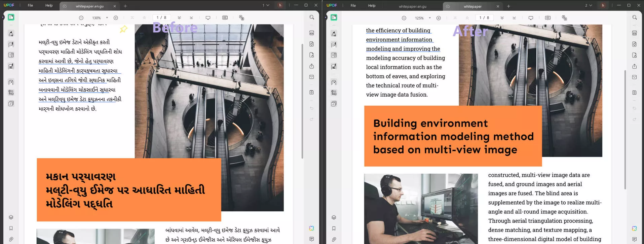Go to next page in left window

[x=179, y=18]
